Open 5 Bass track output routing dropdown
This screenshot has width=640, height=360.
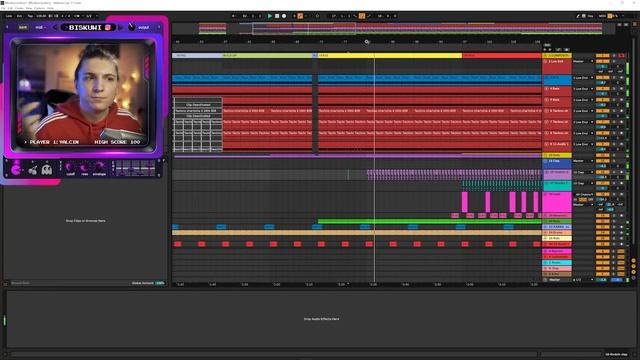[x=583, y=100]
